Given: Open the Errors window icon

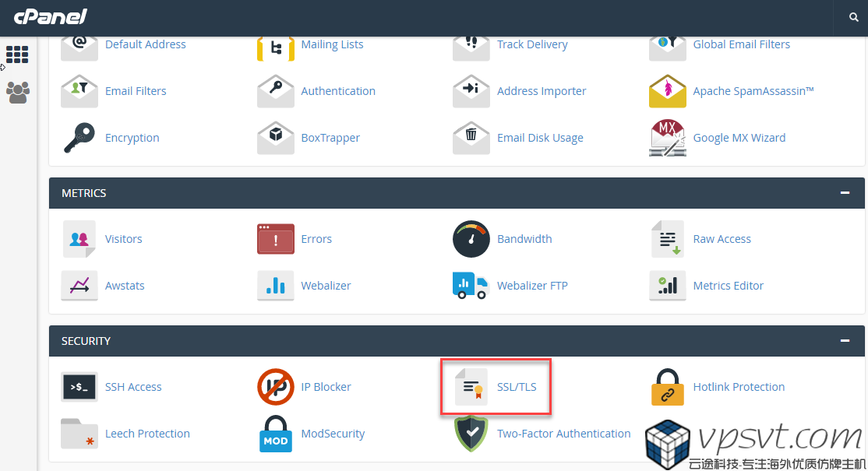Looking at the screenshot, I should coord(275,239).
